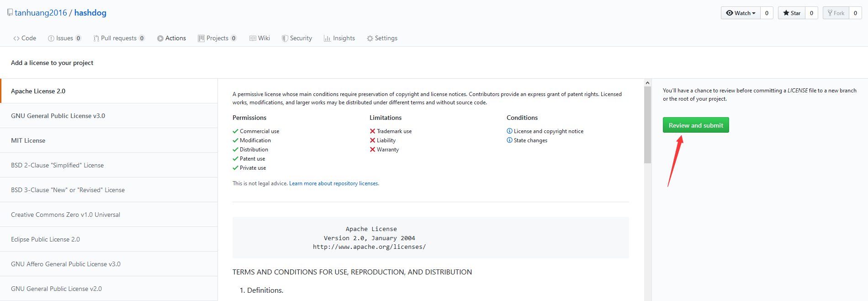Click the Commercial use check icon
Image resolution: width=868 pixels, height=301 pixels.
235,131
